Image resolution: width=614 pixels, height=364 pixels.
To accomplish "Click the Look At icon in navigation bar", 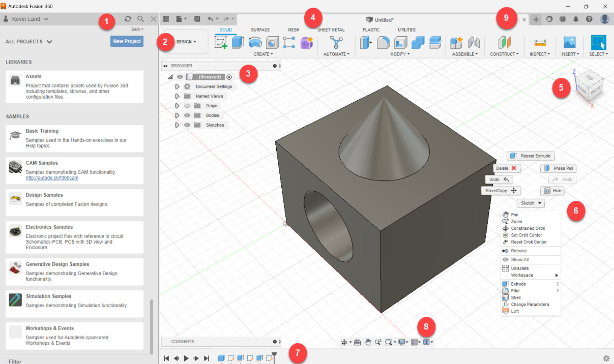I will (357, 342).
